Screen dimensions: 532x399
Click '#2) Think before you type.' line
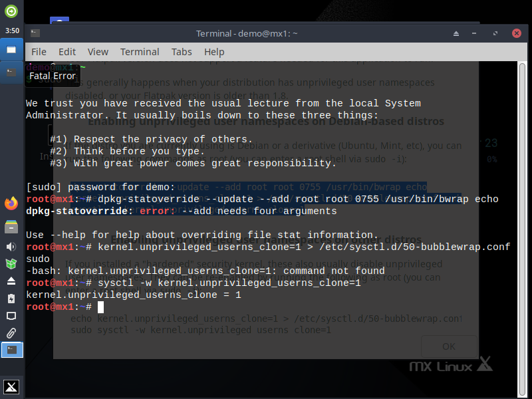(x=127, y=152)
